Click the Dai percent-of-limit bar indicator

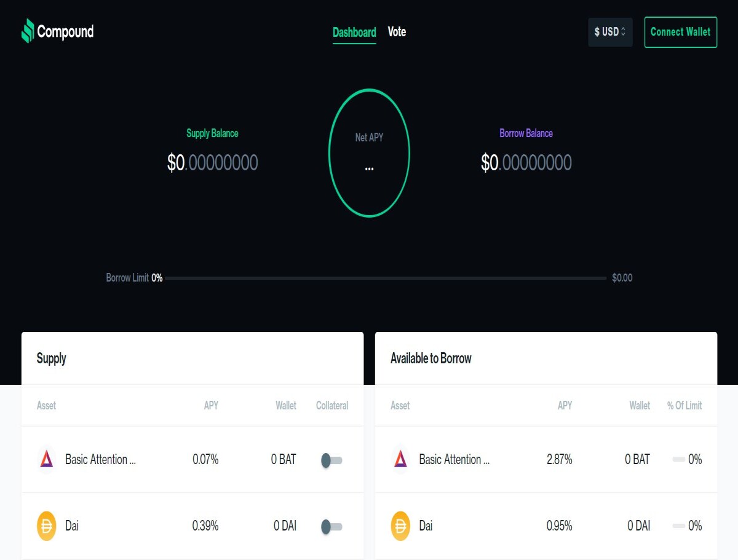tap(678, 526)
